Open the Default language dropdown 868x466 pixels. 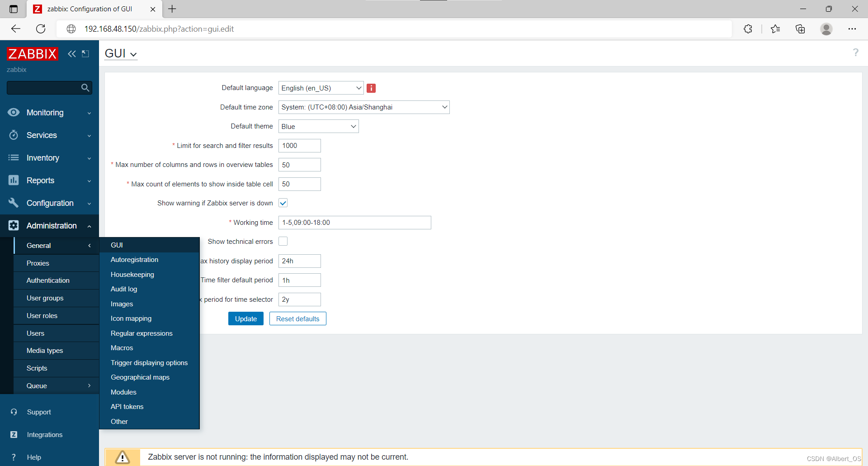coord(321,88)
